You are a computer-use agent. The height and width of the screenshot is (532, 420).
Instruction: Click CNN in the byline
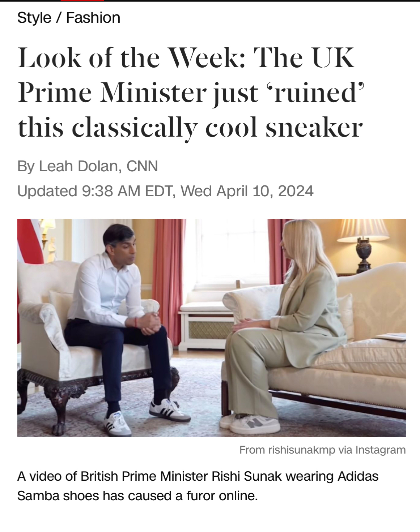(x=142, y=166)
